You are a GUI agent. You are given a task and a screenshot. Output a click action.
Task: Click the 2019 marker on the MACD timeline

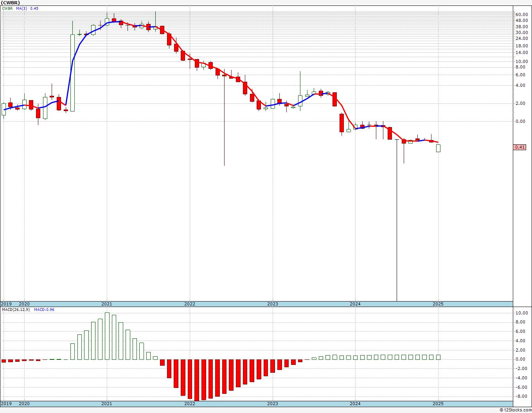tap(6, 404)
